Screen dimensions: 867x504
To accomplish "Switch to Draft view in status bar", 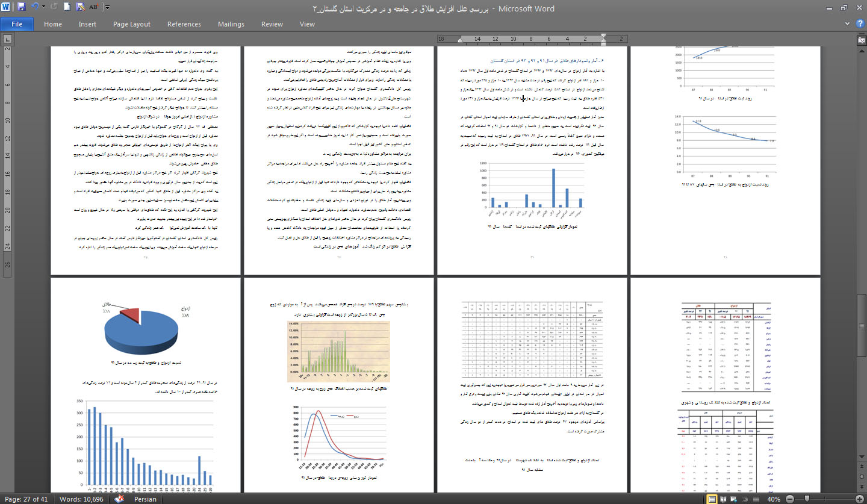I will click(x=757, y=499).
